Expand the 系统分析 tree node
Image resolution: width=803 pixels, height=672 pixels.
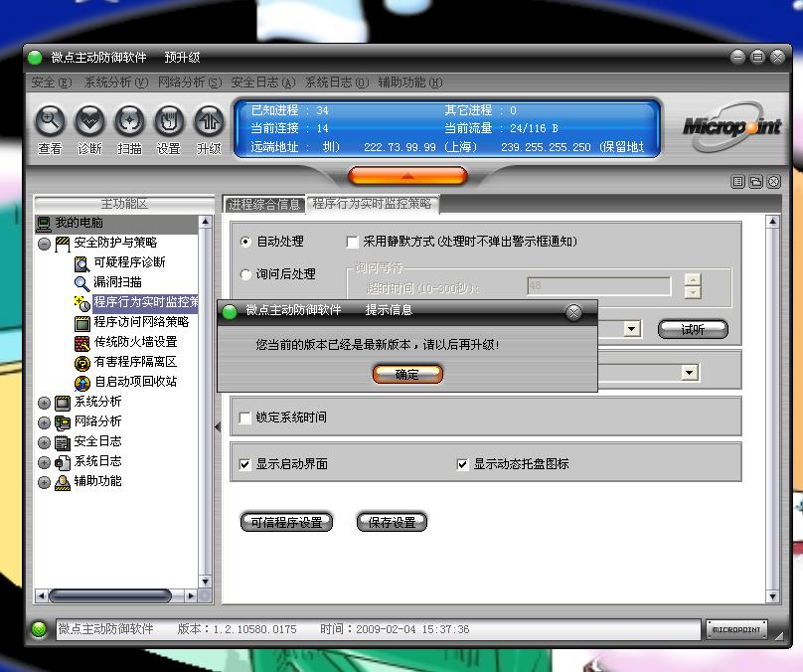pyautogui.click(x=45, y=403)
